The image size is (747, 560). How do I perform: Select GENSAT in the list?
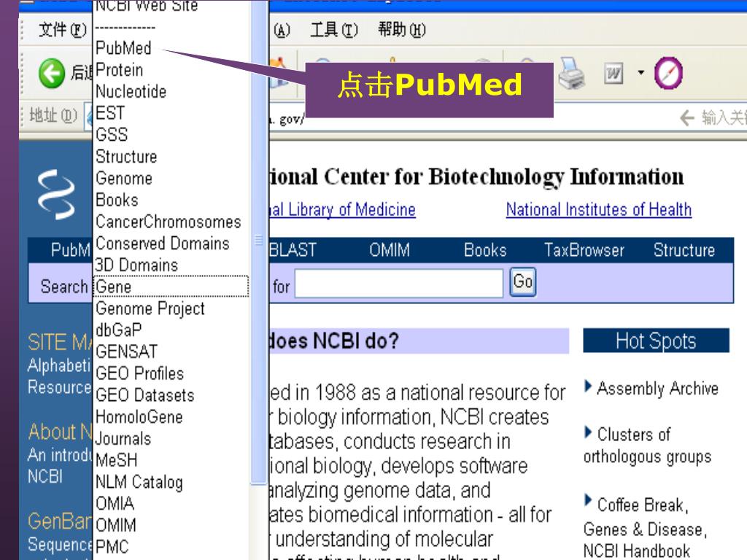coord(126,351)
